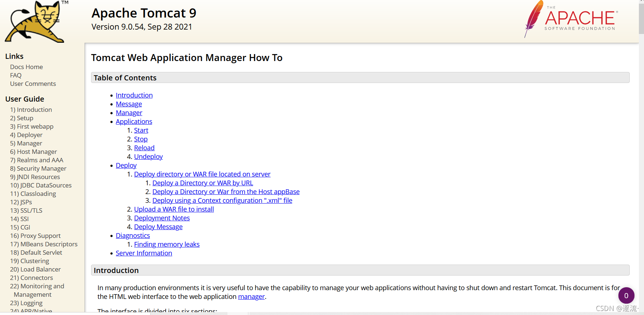Jump to Diagnostics section link
This screenshot has width=644, height=315.
(x=133, y=236)
